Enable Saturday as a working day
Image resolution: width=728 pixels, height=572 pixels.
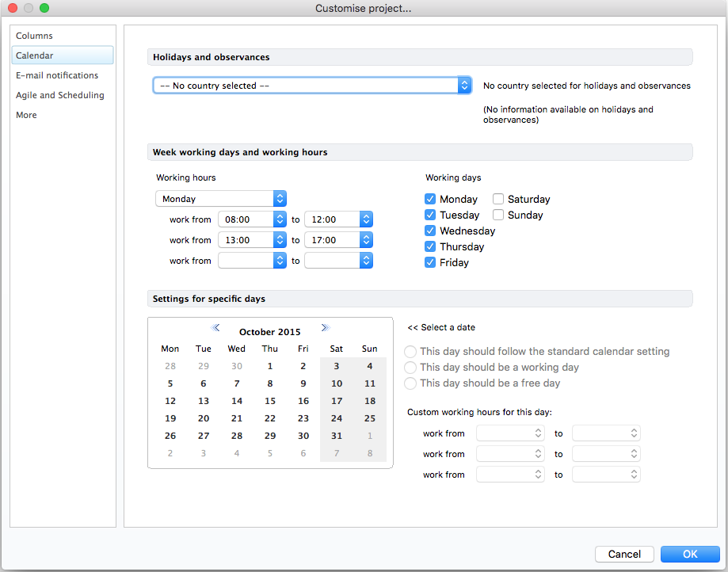tap(498, 199)
